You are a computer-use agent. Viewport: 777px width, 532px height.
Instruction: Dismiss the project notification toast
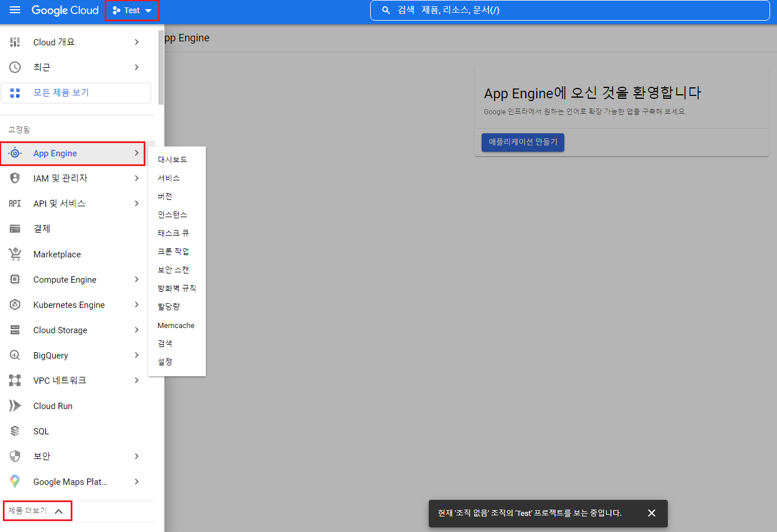tap(652, 513)
